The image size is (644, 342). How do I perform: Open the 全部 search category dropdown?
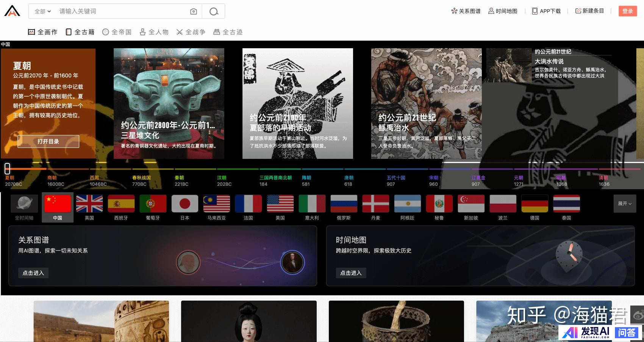pos(42,11)
